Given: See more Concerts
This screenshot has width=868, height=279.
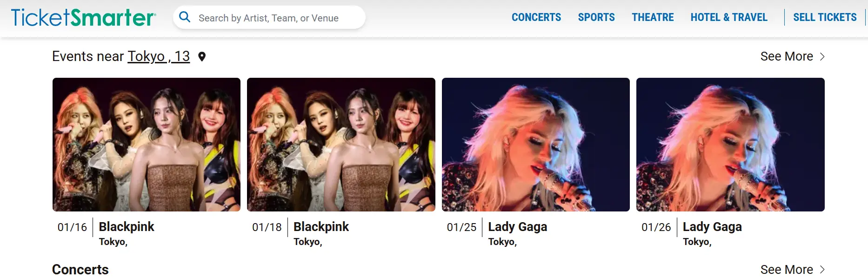Looking at the screenshot, I should (x=787, y=270).
